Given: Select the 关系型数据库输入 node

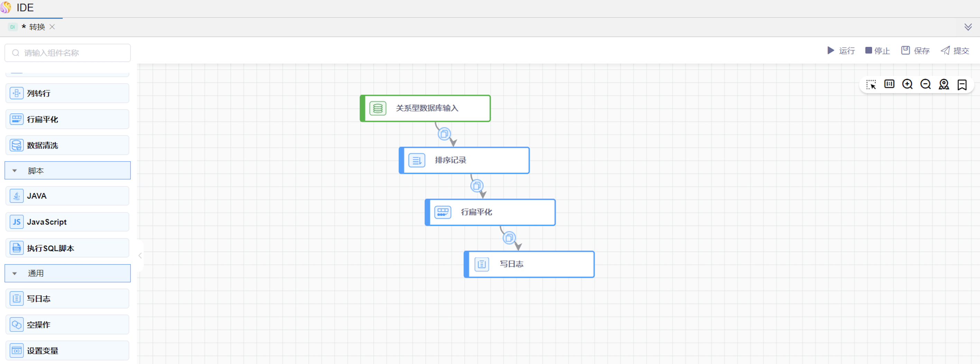Looking at the screenshot, I should (x=425, y=109).
